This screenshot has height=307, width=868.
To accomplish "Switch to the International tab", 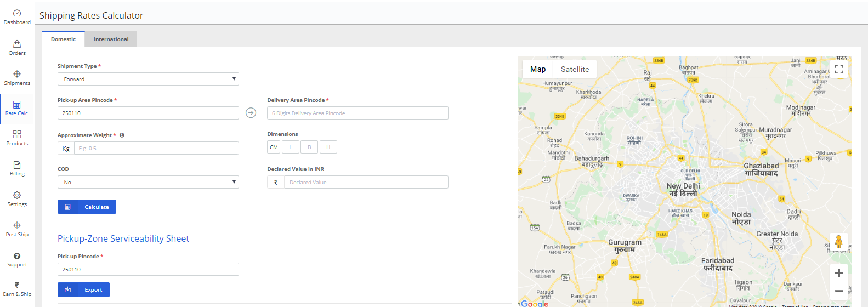I will (x=111, y=39).
